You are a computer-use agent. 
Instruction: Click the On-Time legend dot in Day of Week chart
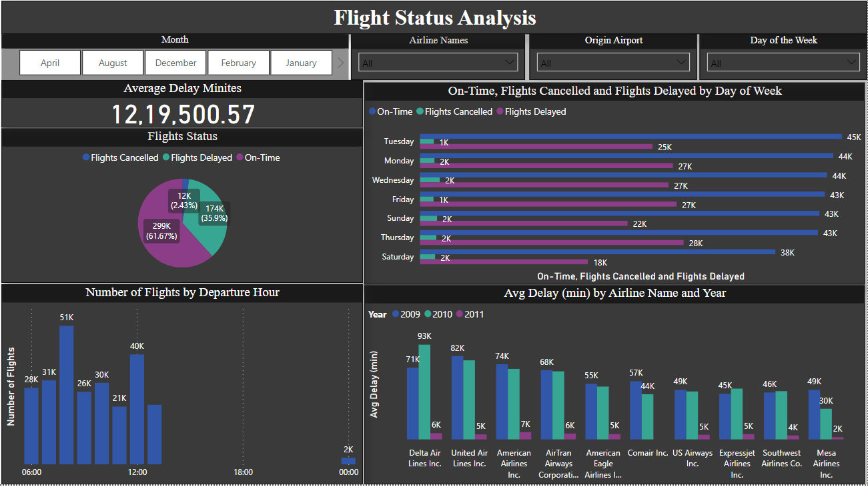click(x=372, y=112)
